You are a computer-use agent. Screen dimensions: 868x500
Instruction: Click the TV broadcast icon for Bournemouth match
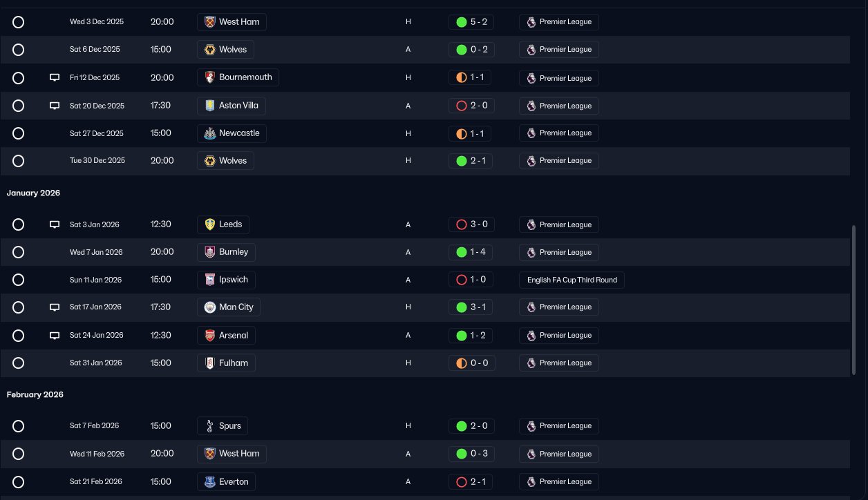pos(55,78)
